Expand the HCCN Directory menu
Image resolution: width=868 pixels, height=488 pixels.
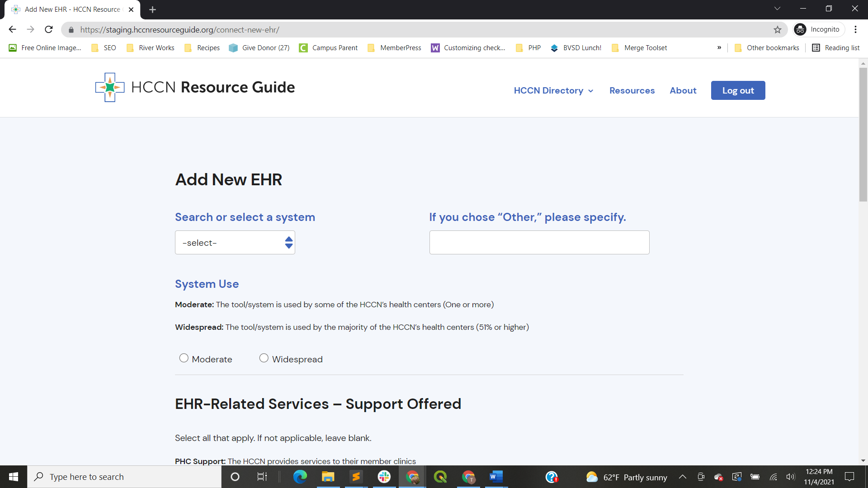coord(553,90)
